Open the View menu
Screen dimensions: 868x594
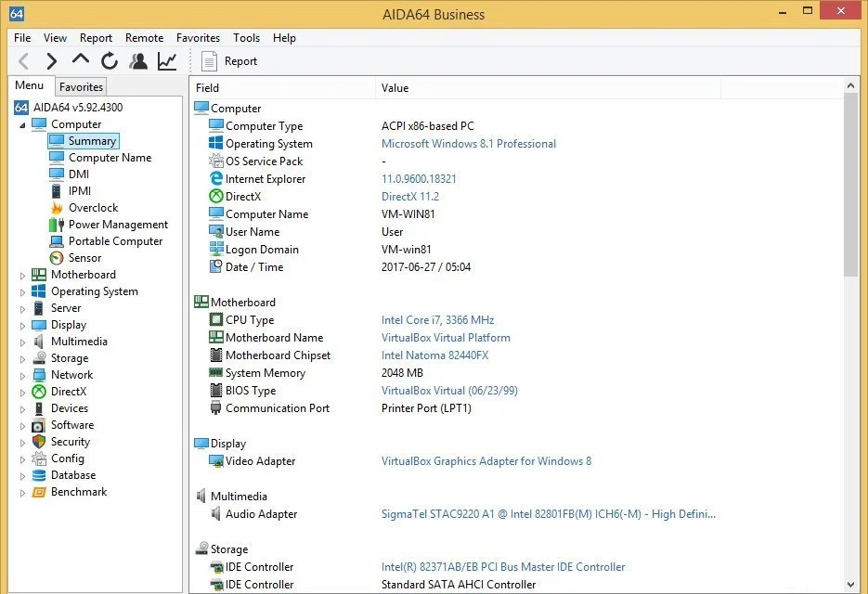pos(55,38)
